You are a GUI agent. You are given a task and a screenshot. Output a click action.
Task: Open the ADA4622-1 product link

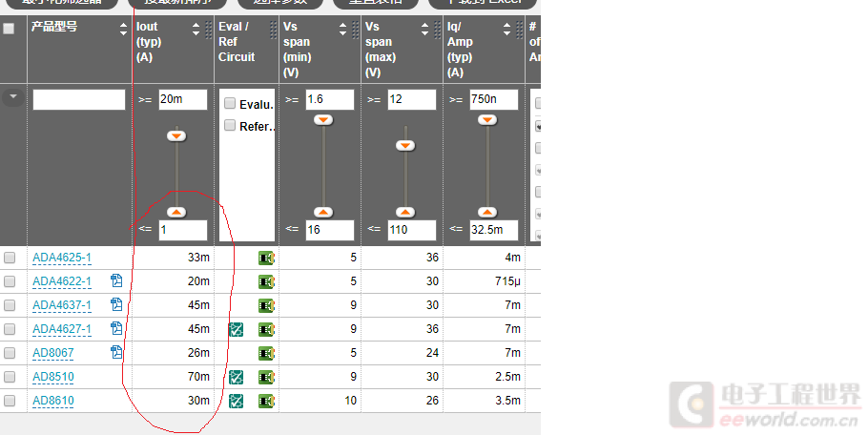tap(61, 281)
